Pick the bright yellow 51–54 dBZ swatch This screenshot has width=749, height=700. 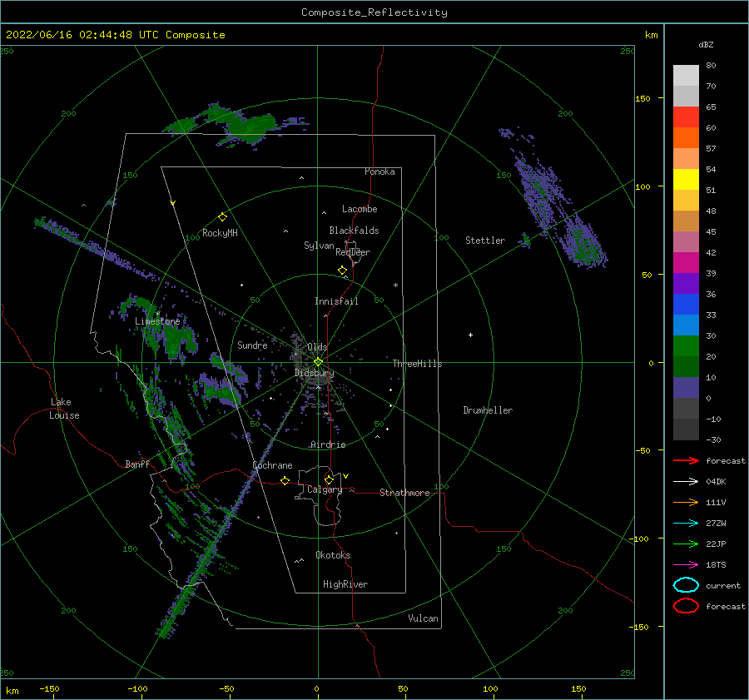pyautogui.click(x=686, y=180)
